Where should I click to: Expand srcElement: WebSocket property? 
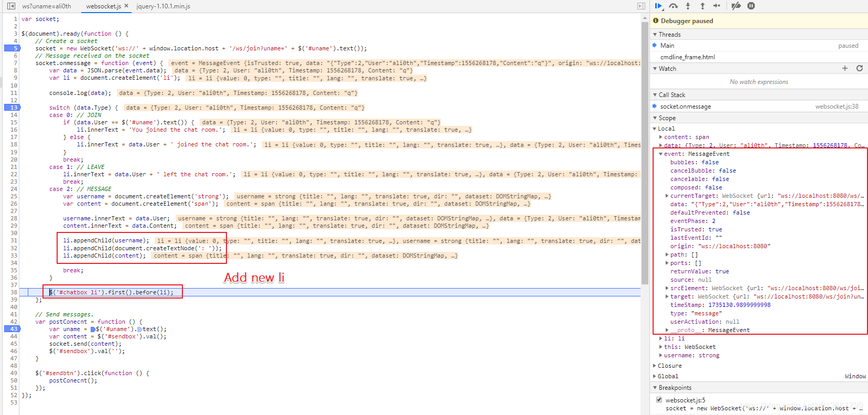coord(667,288)
